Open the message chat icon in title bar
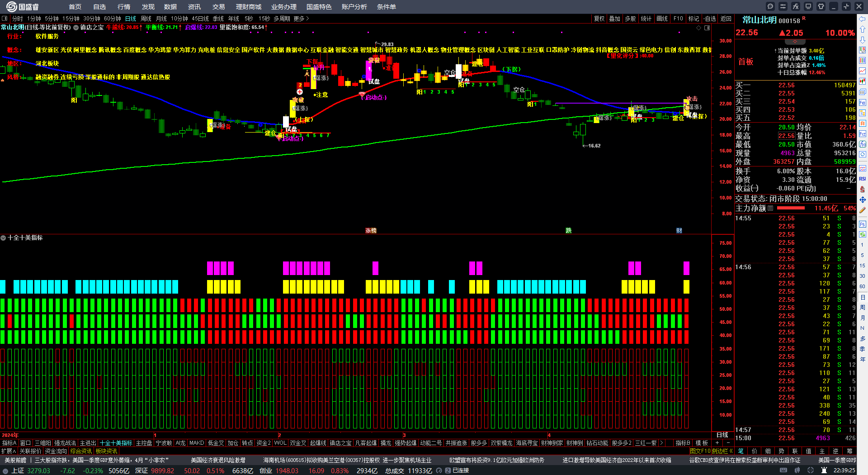 770,6
